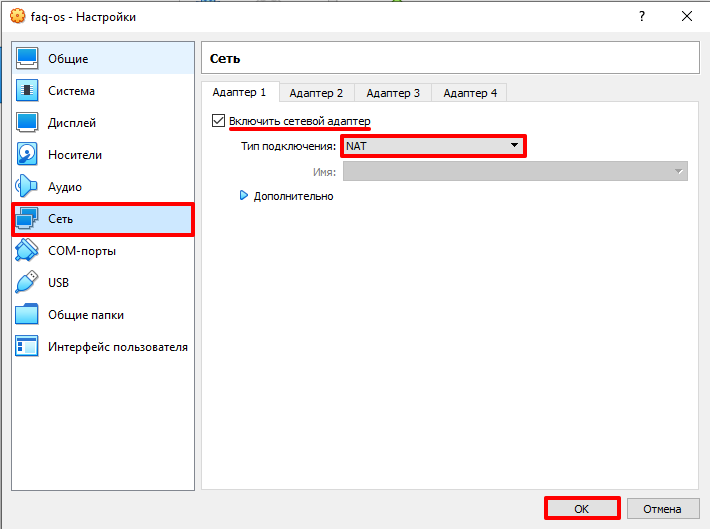
Task: Click the VirtualBox gear icon in title bar
Action: pos(18,17)
